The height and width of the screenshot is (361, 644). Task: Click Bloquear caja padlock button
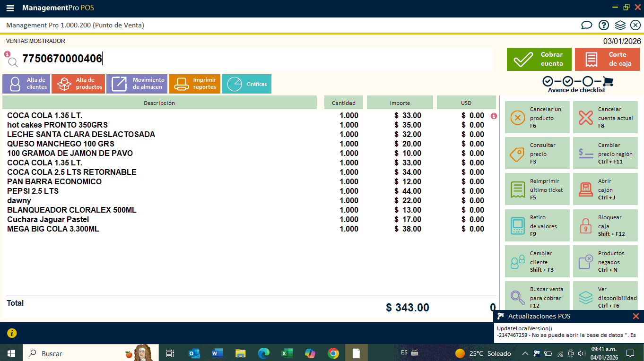coord(605,225)
